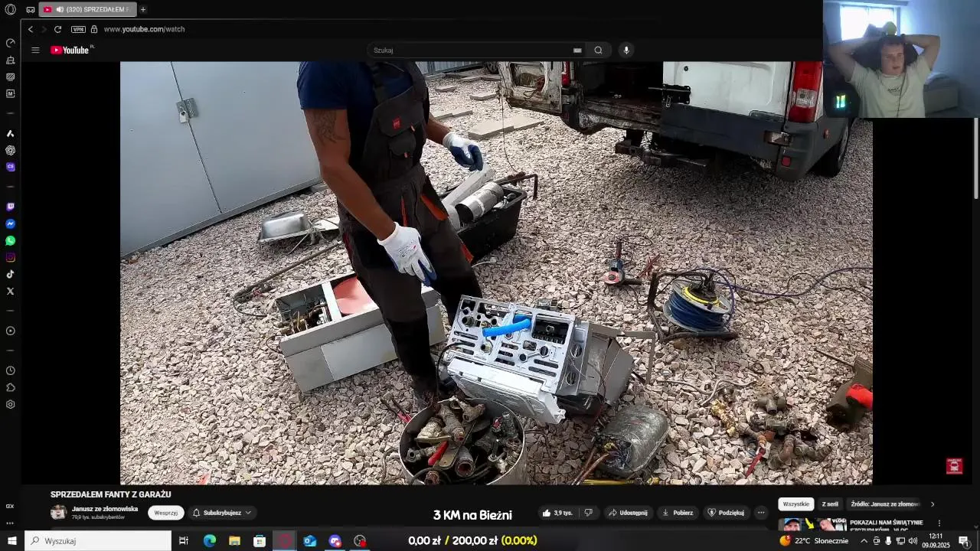
Task: Click Podziękuj thanks button
Action: (726, 513)
